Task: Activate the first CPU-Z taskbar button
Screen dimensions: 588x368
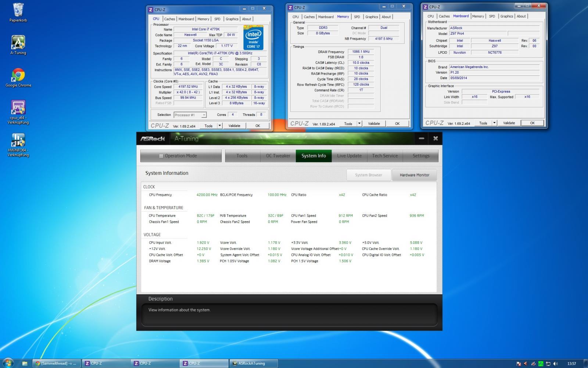Action: coord(106,363)
